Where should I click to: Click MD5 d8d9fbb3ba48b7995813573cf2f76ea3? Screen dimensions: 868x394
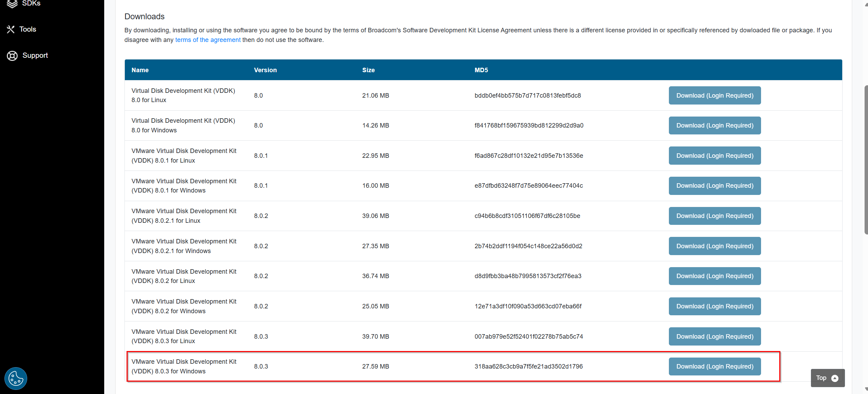pyautogui.click(x=528, y=276)
